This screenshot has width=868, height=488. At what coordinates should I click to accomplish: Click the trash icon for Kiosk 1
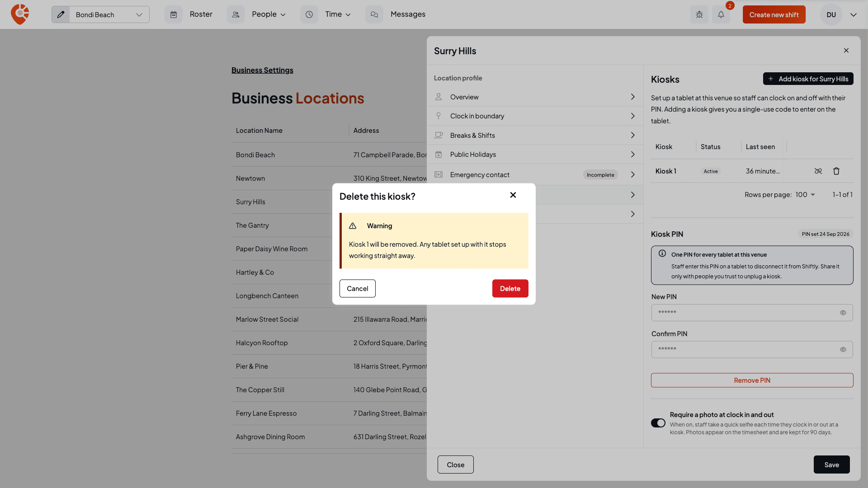coord(836,171)
